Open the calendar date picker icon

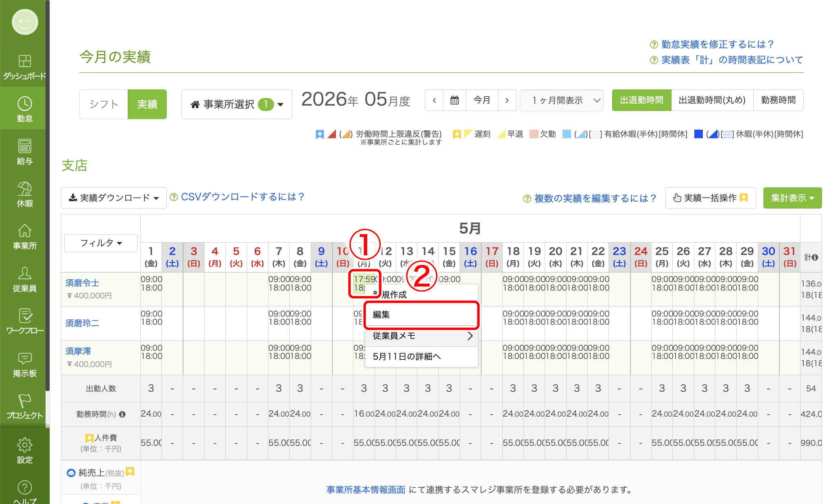455,100
